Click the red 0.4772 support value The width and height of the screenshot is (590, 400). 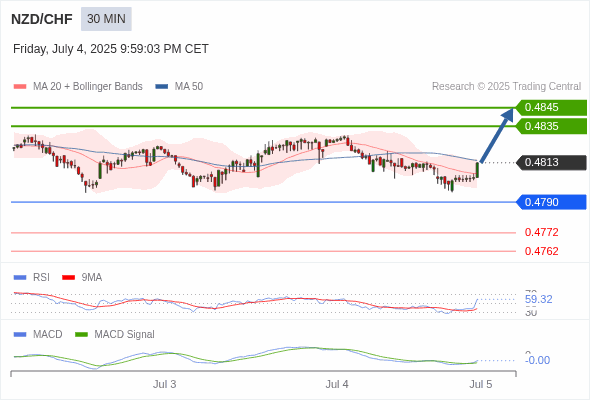pyautogui.click(x=541, y=232)
